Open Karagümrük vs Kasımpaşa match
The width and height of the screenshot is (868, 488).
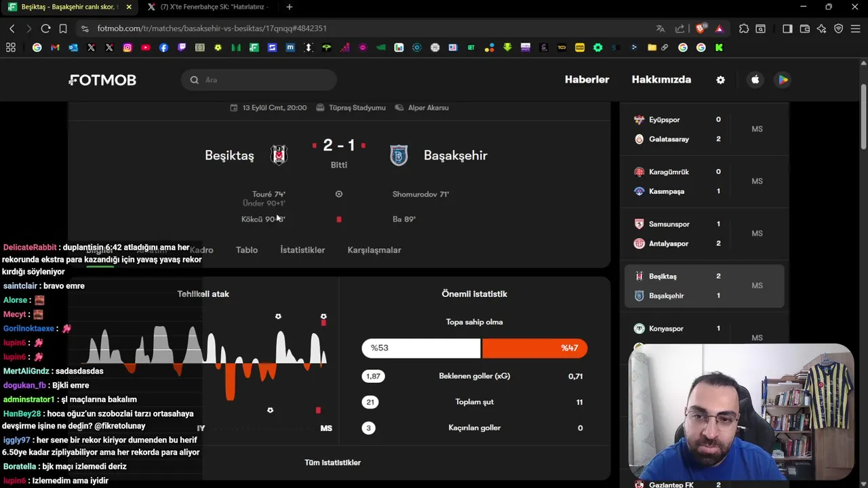click(x=704, y=181)
